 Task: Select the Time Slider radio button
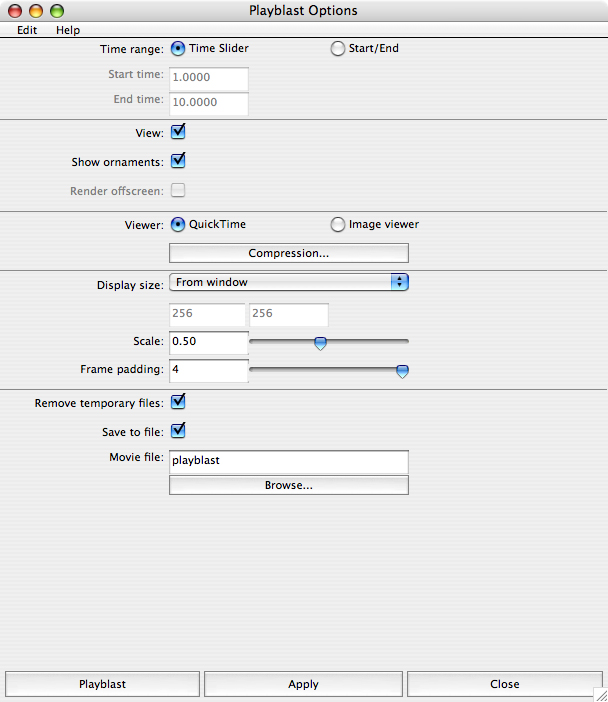click(178, 48)
